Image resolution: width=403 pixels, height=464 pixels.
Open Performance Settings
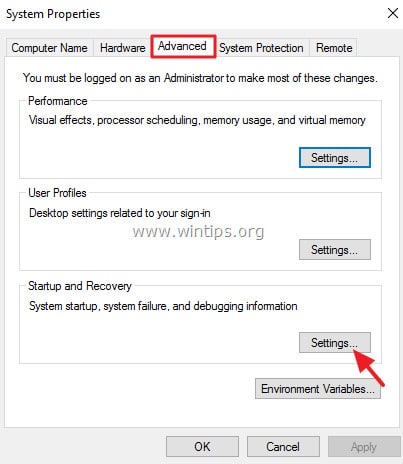coord(335,158)
